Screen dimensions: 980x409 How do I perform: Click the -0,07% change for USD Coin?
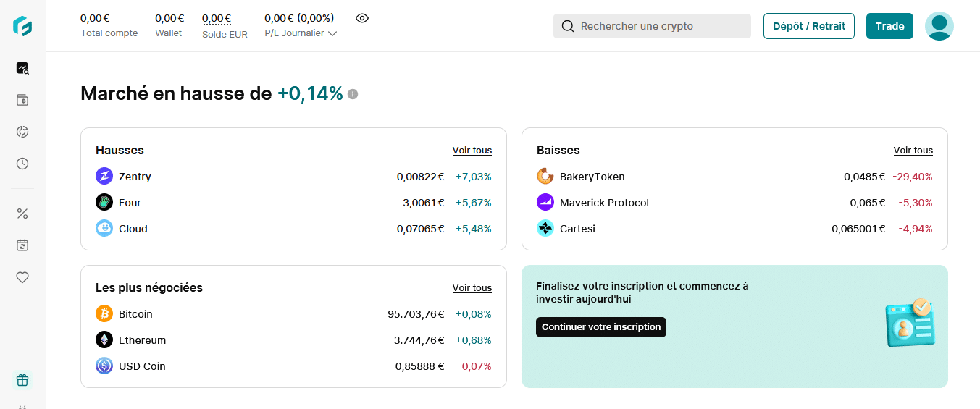[x=474, y=366]
